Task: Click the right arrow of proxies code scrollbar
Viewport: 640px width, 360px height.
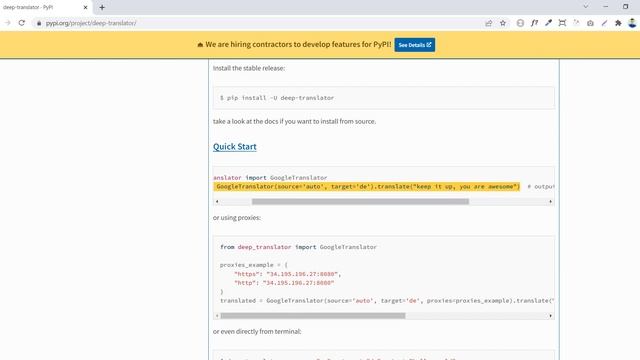Action: point(551,316)
